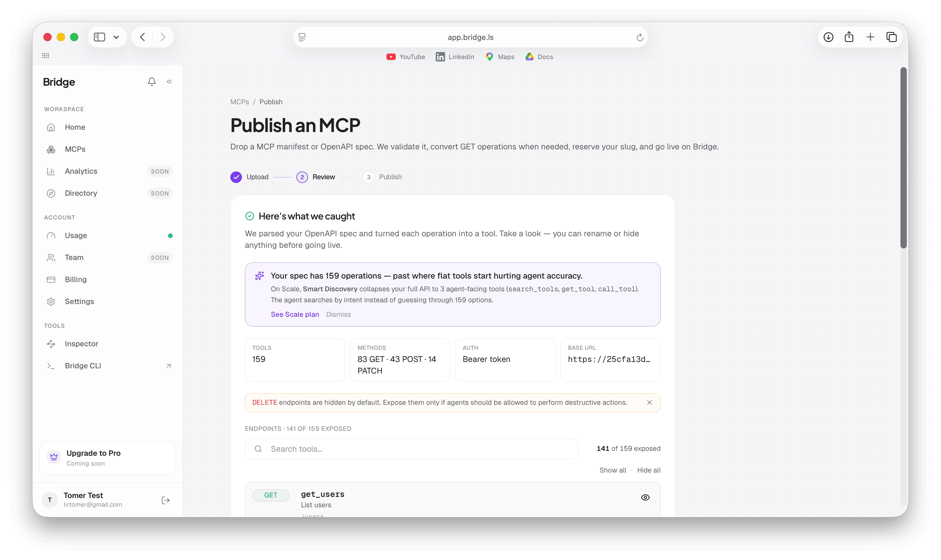Image resolution: width=941 pixels, height=560 pixels.
Task: Collapse the Bridge sidebar
Action: [x=169, y=81]
